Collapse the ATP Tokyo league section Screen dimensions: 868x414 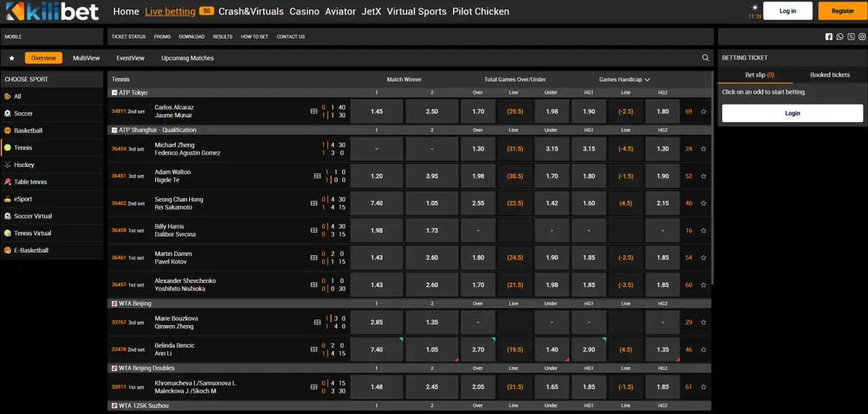tap(410, 92)
